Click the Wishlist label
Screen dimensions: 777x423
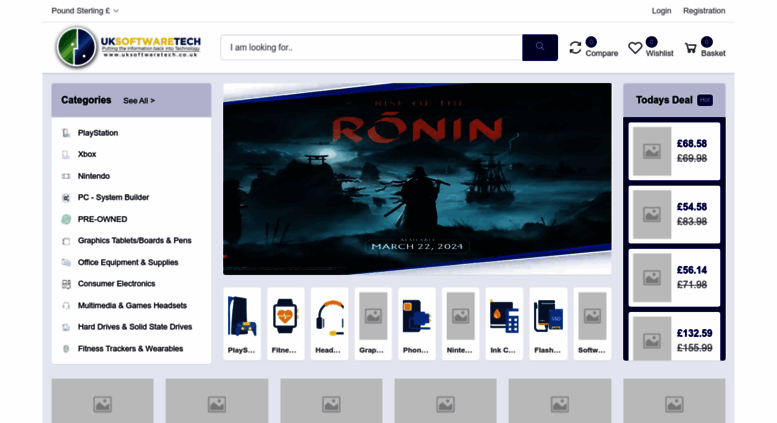coord(659,53)
